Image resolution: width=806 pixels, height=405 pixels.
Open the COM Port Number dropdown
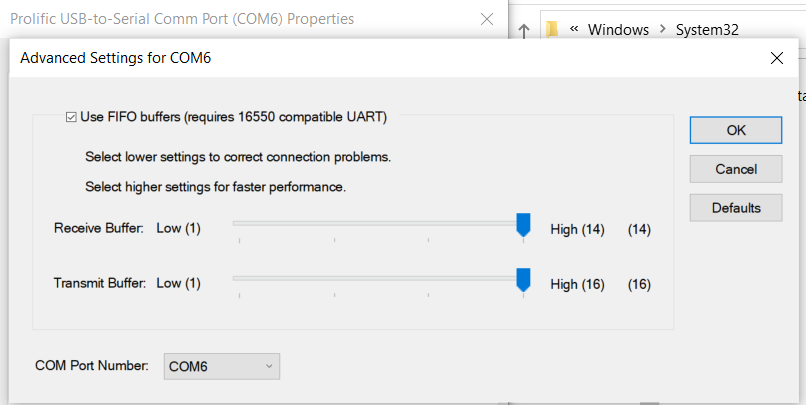pyautogui.click(x=222, y=366)
